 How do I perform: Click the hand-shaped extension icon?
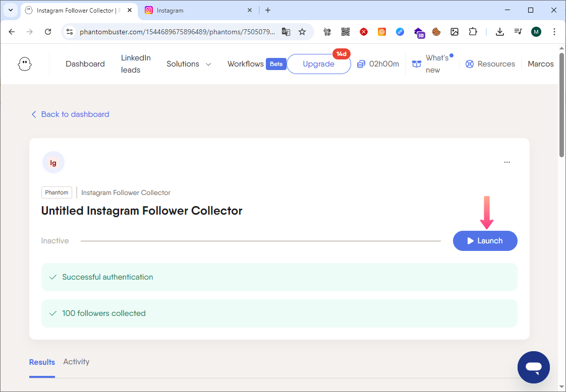[x=327, y=32]
